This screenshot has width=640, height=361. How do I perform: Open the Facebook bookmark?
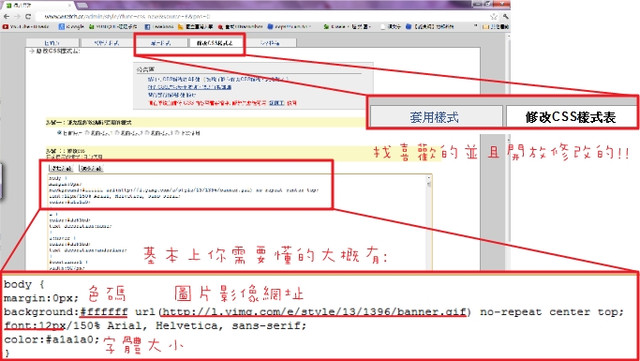pos(159,27)
